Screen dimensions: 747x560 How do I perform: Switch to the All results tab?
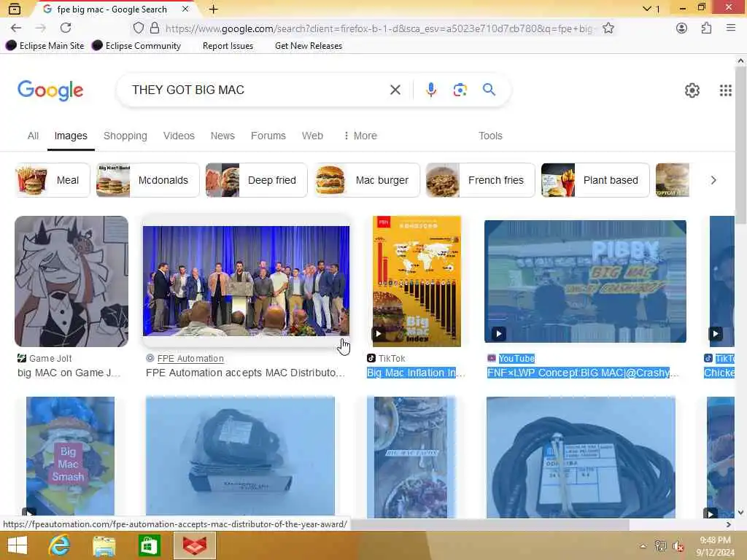click(x=33, y=136)
